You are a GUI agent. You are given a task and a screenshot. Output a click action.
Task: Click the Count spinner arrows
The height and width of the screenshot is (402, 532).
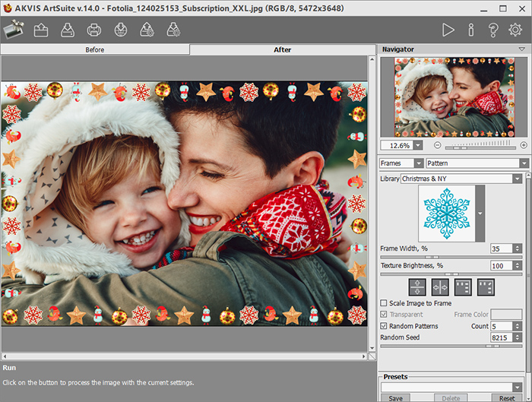[517, 326]
